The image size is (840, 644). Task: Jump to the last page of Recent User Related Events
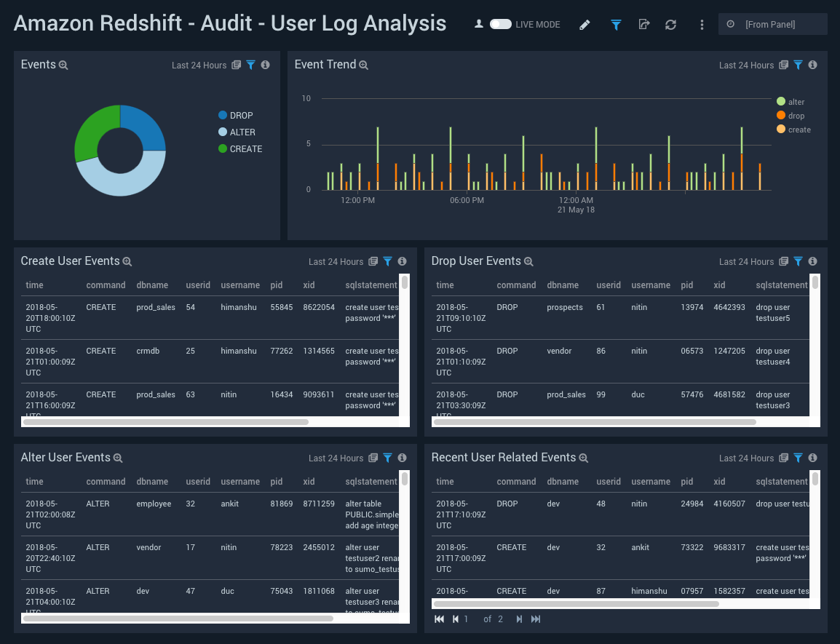(x=536, y=619)
